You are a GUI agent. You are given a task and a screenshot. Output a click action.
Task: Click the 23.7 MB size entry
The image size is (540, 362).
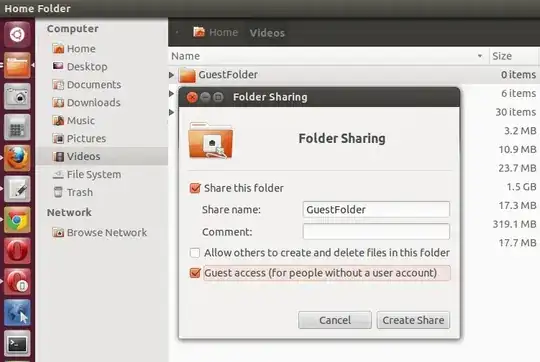pyautogui.click(x=517, y=168)
